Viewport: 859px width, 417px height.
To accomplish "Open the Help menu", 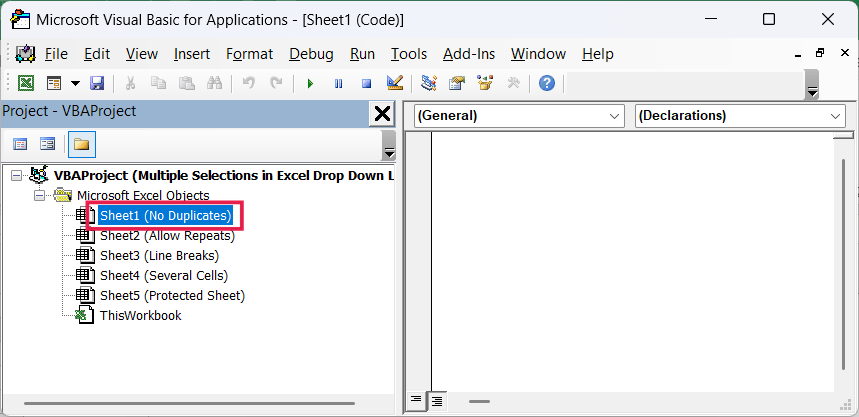I will coord(598,54).
